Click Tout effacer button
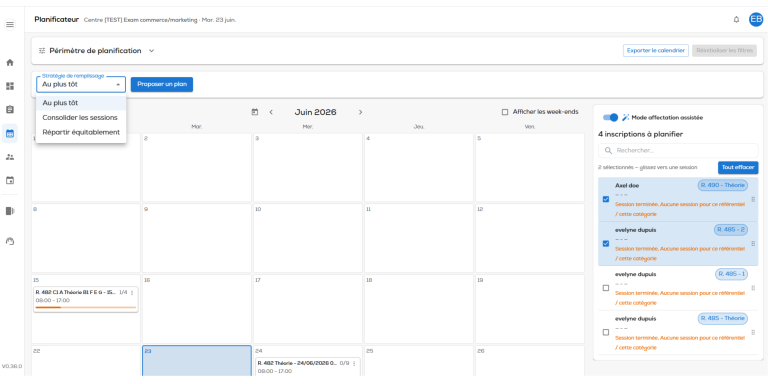The width and height of the screenshot is (768, 384). 738,168
